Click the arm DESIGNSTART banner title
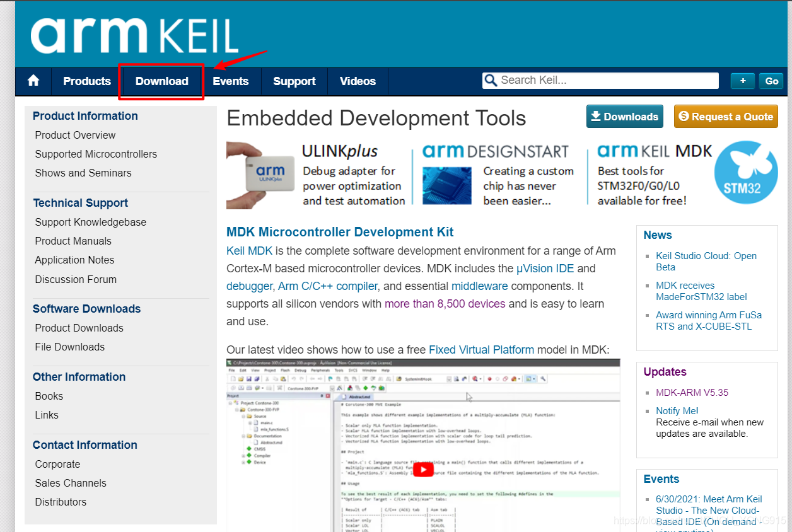792x532 pixels. pyautogui.click(x=495, y=152)
